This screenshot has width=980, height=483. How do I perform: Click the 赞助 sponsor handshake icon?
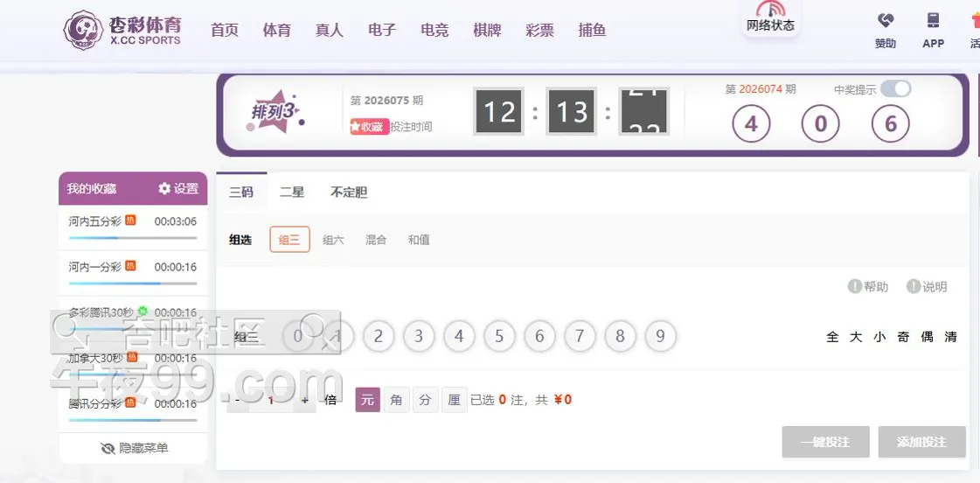pos(886,20)
